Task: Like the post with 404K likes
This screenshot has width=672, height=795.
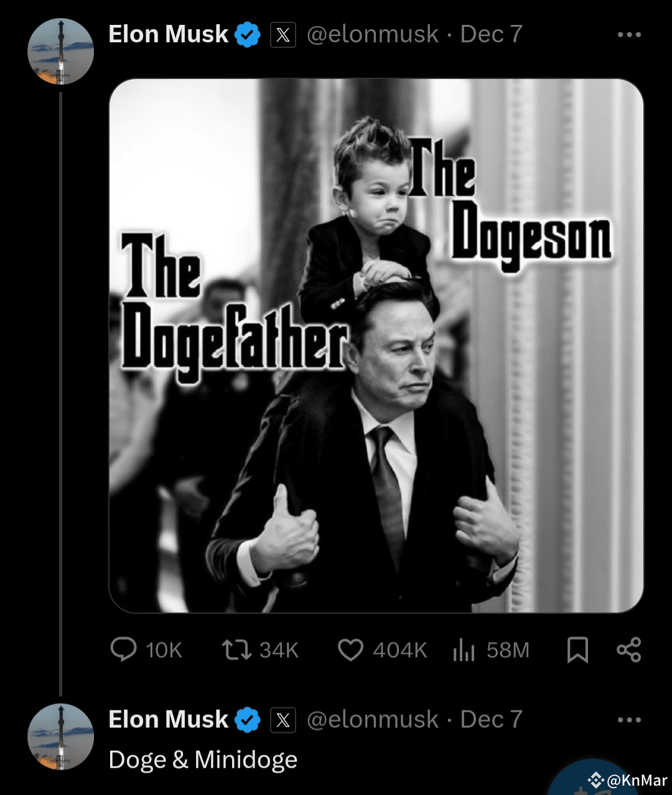Action: point(350,650)
